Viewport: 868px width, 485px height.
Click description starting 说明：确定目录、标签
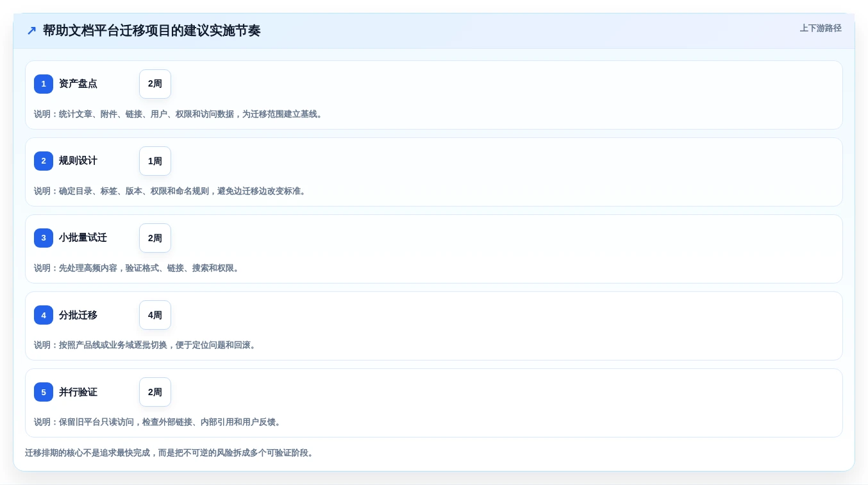(171, 191)
